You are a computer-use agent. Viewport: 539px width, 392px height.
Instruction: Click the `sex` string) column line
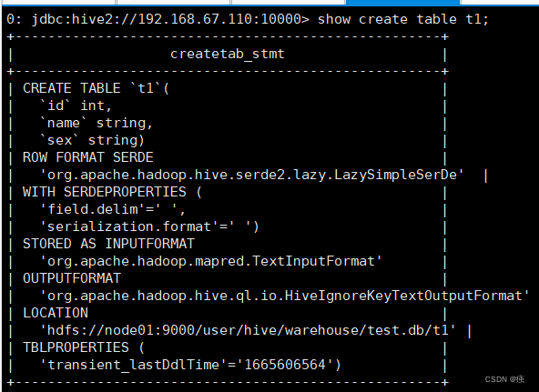92,140
